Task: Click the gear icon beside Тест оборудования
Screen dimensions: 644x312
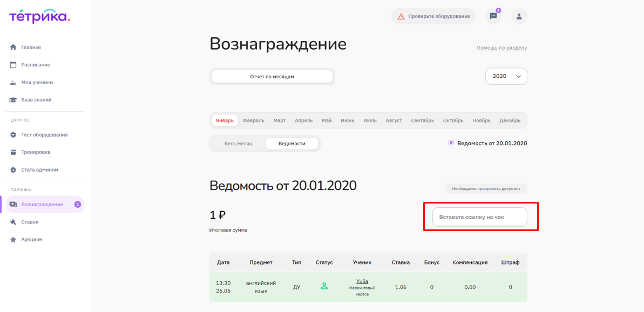Action: coord(13,134)
